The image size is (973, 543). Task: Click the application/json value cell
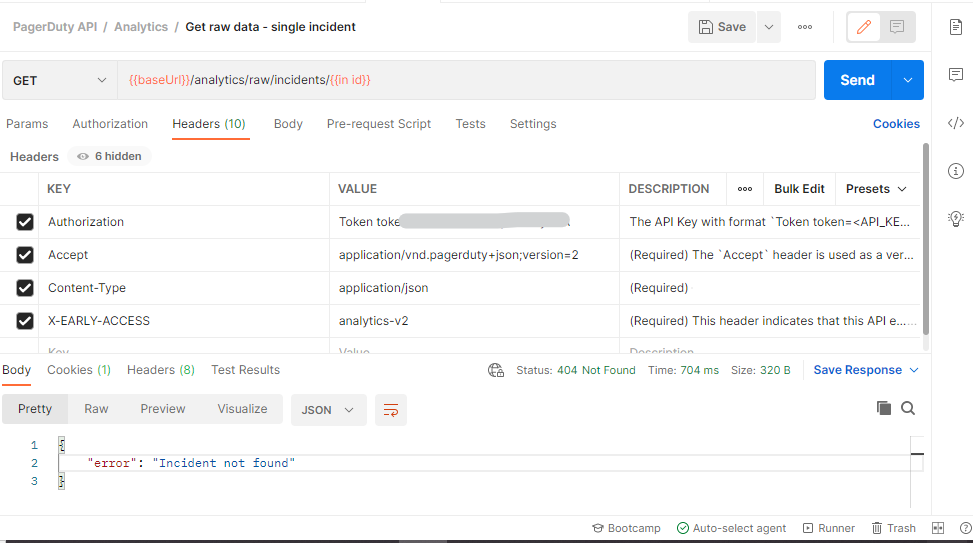(474, 288)
